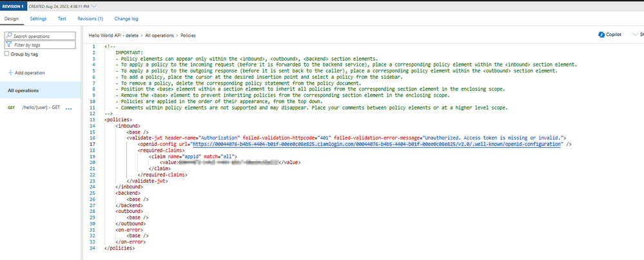Click the </required-claims> closing tag
Screen dimensions: 644x260
[162, 175]
